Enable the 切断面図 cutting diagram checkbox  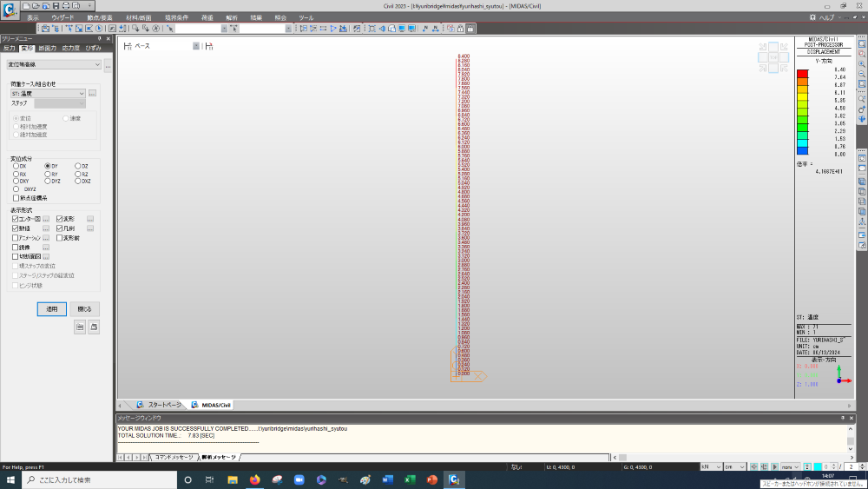[x=16, y=256]
